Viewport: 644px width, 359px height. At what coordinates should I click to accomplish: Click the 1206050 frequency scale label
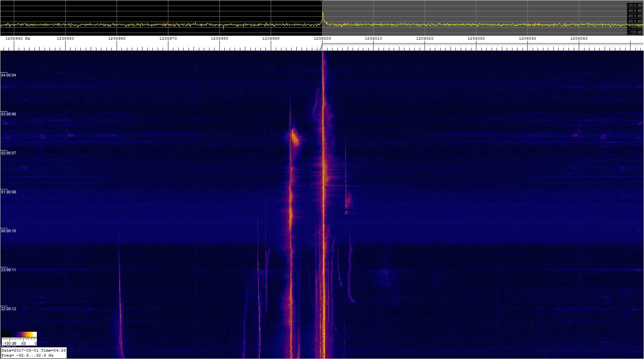[579, 38]
